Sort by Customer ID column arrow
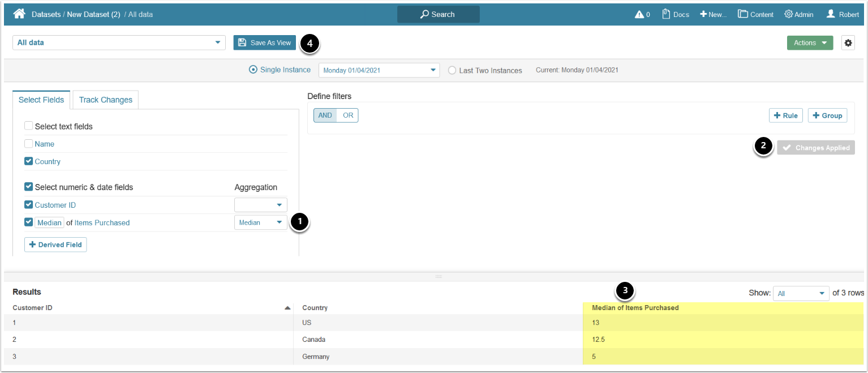The height and width of the screenshot is (373, 868). (287, 308)
